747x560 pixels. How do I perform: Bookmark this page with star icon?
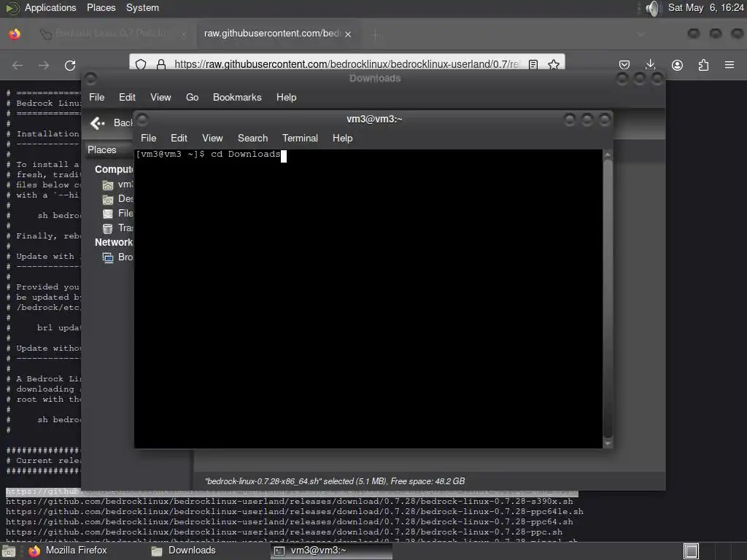(x=554, y=64)
